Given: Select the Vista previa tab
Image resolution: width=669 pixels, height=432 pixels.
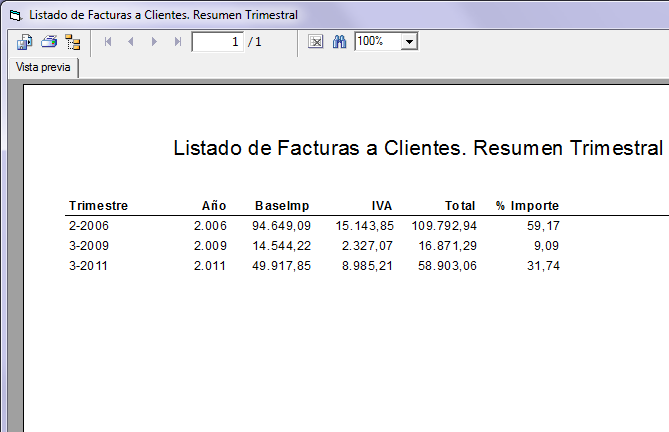Looking at the screenshot, I should [x=42, y=67].
